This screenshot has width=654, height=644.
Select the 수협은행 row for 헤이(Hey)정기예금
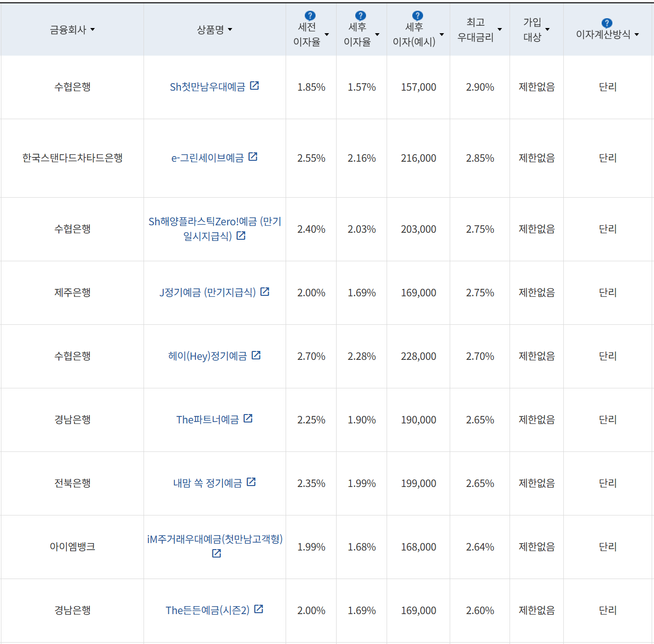point(72,355)
